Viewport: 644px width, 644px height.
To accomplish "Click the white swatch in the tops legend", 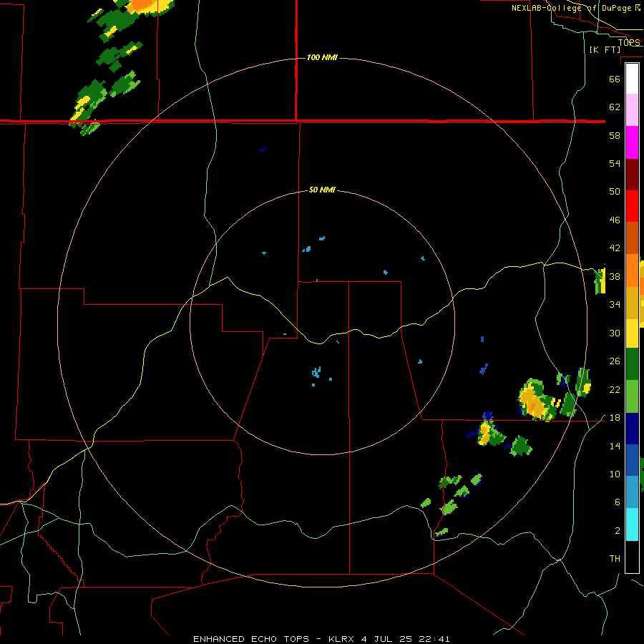I will tap(632, 79).
